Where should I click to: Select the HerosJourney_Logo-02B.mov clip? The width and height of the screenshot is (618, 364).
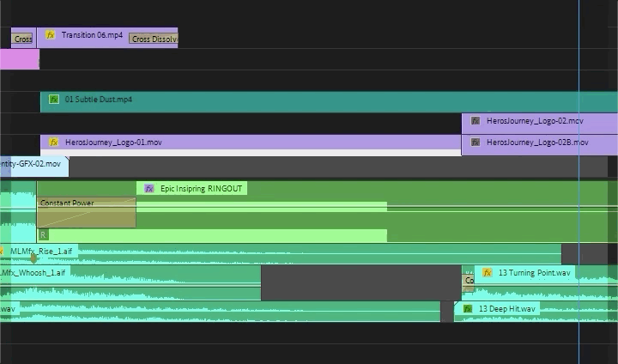pos(540,145)
